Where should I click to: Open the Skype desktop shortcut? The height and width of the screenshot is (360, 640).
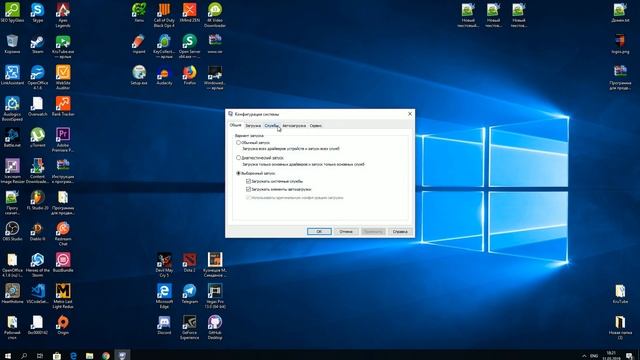click(38, 13)
